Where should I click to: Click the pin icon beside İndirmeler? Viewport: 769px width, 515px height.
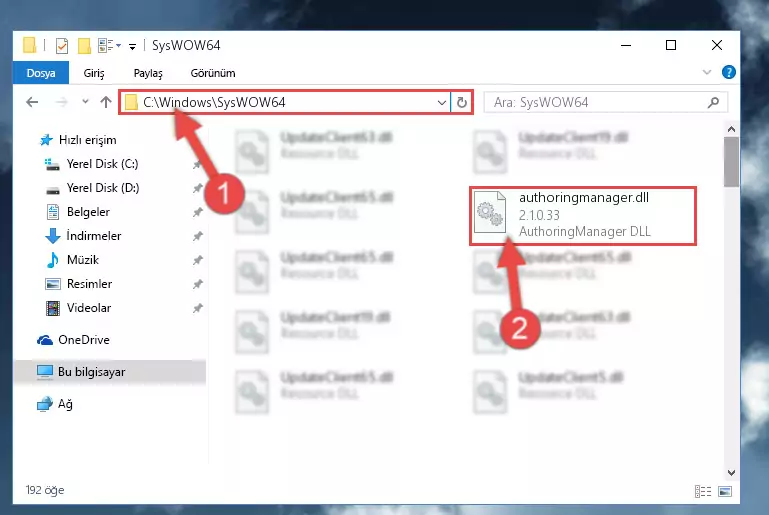197,236
